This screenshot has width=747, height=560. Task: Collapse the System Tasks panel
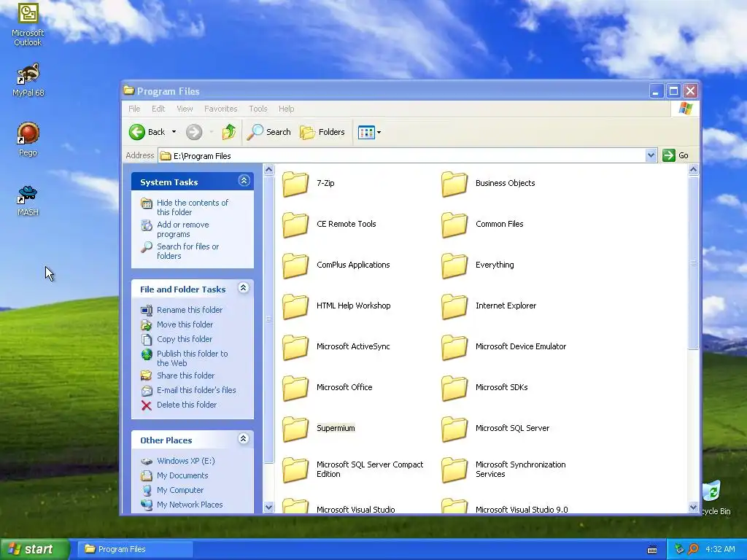point(244,181)
